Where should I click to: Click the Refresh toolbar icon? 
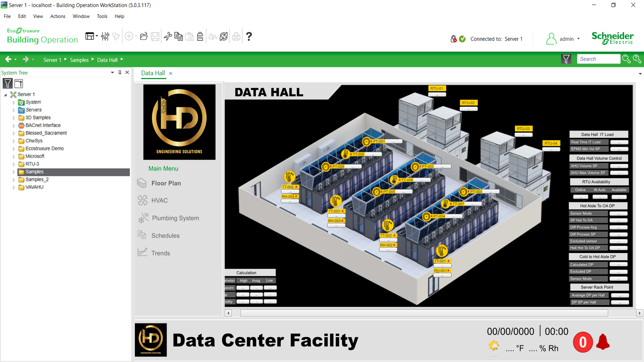coord(223,37)
